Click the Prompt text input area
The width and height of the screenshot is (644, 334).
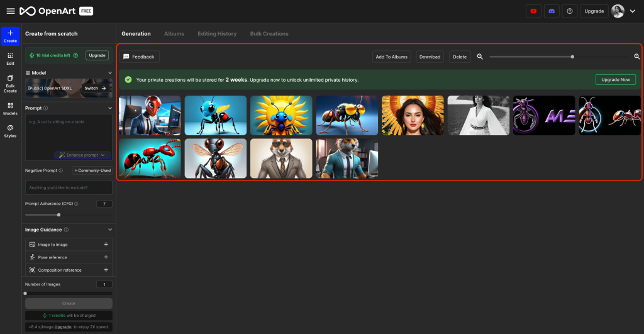69,132
